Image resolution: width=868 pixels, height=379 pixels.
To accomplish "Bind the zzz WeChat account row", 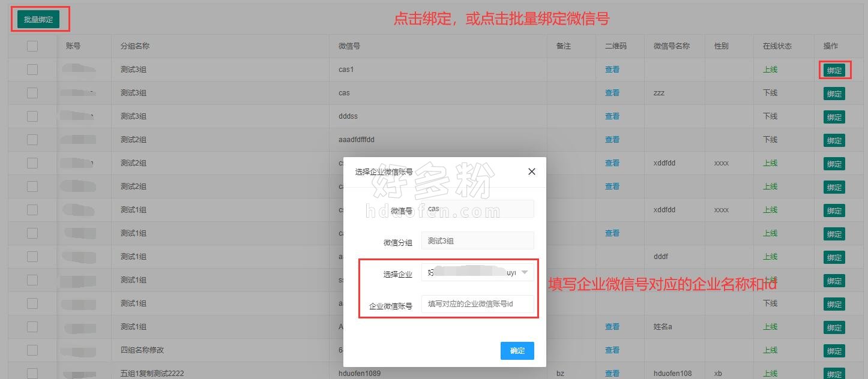I will click(834, 94).
